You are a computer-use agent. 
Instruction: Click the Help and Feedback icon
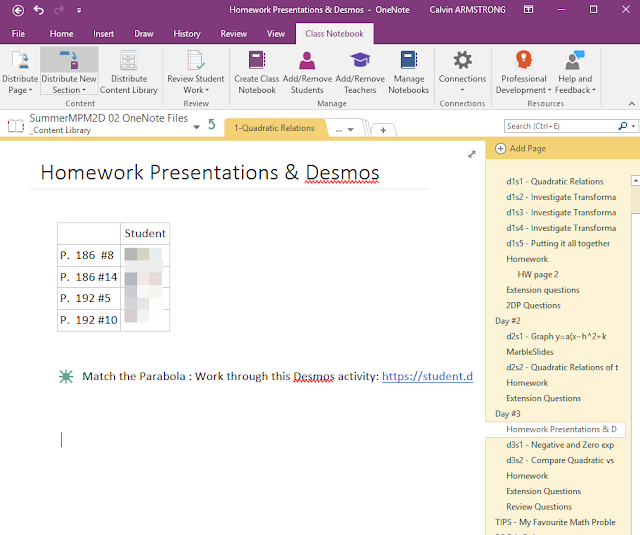pos(575,60)
